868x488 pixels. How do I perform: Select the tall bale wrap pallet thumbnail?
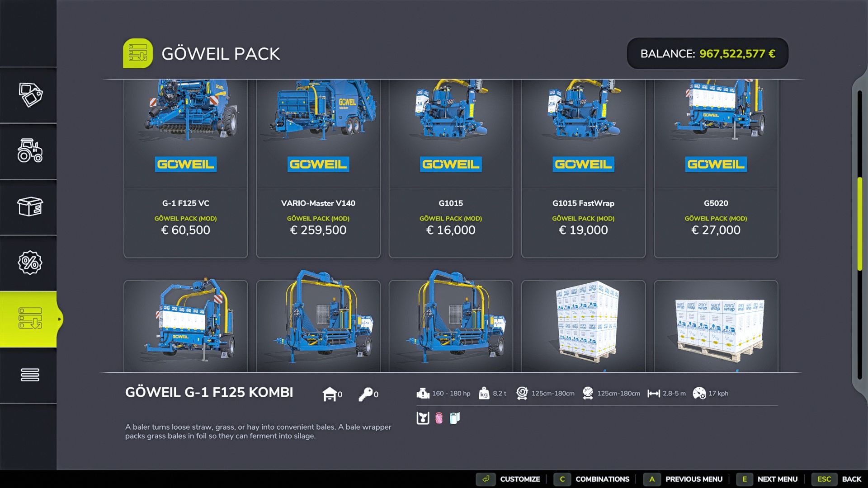583,326
